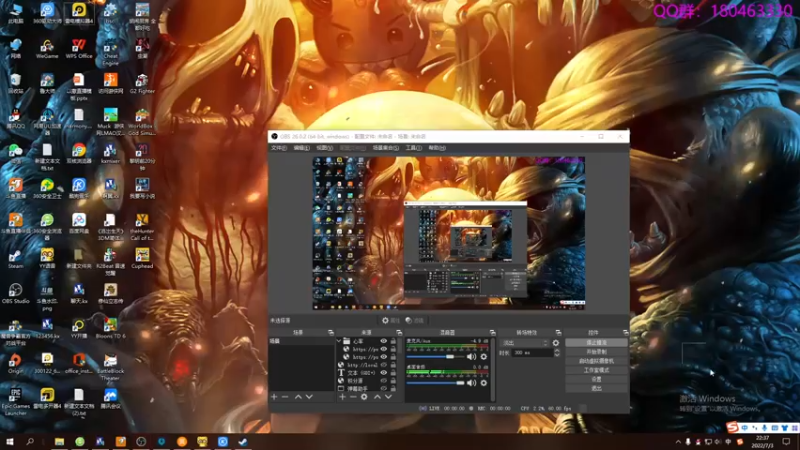Open the Cuphead desktop shortcut
Viewport: 800px width, 450px height.
tap(142, 259)
